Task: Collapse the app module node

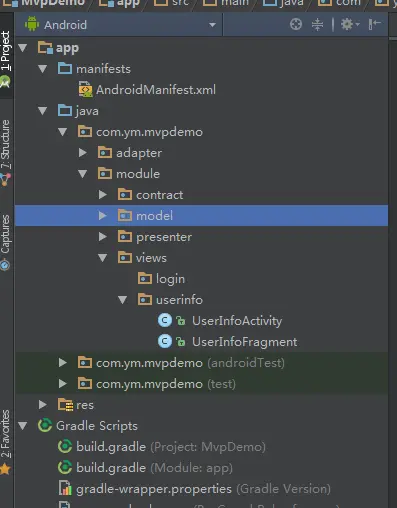Action: 23,48
